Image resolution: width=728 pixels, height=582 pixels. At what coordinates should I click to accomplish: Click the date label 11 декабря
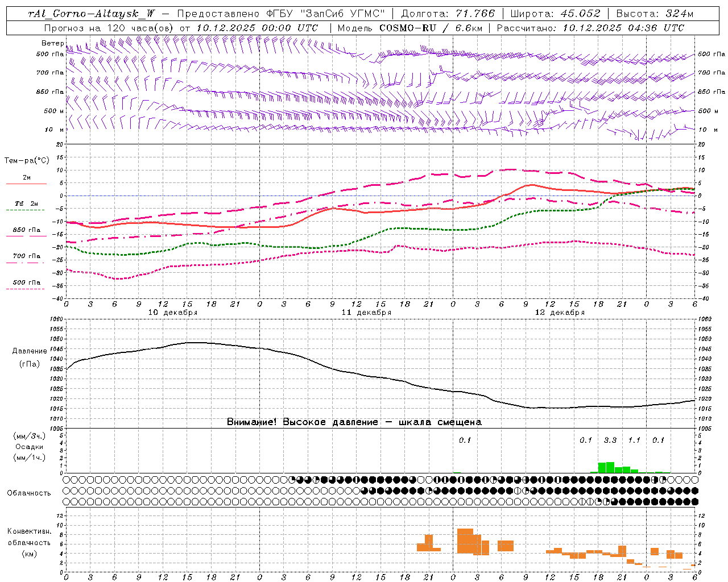[366, 313]
